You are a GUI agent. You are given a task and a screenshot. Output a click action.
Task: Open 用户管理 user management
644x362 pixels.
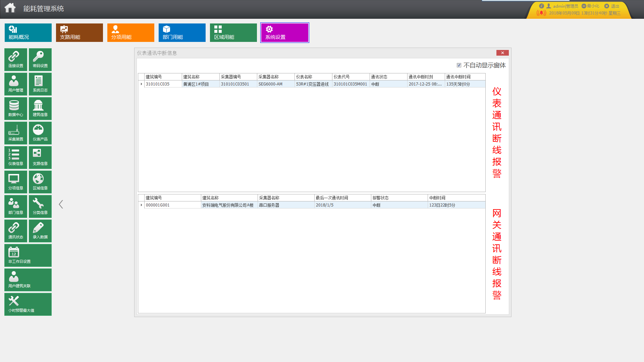[x=15, y=84]
